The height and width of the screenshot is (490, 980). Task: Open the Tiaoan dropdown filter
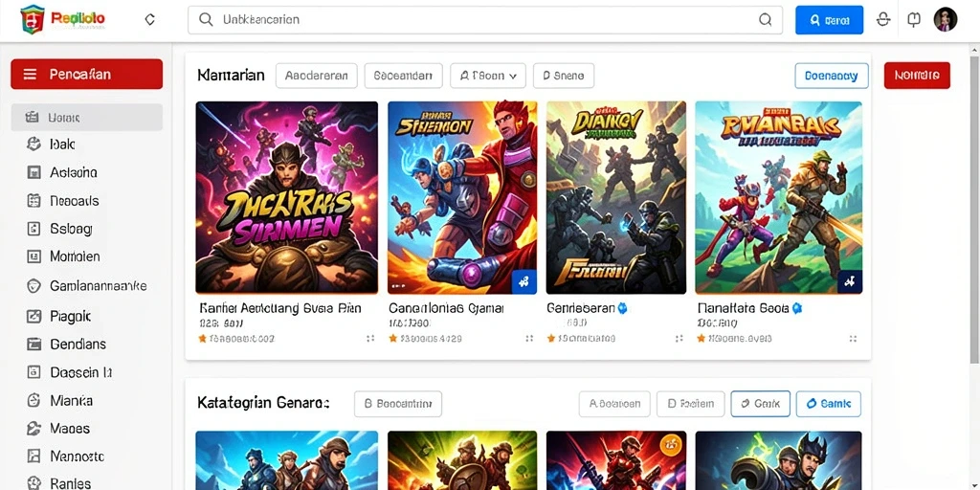pos(488,76)
